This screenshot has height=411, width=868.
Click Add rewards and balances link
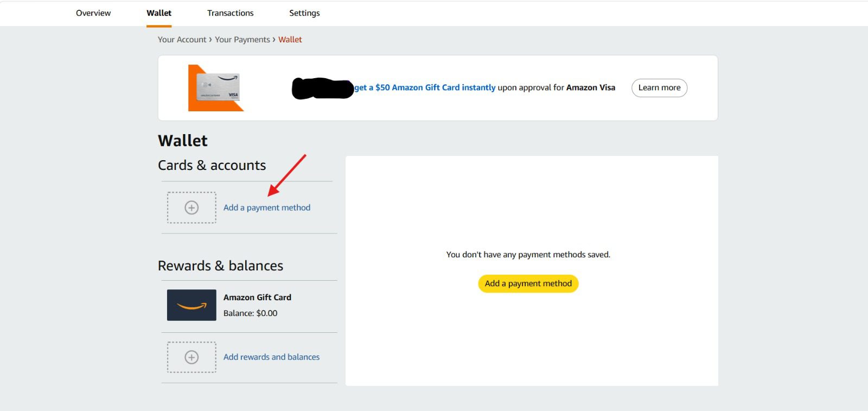271,357
